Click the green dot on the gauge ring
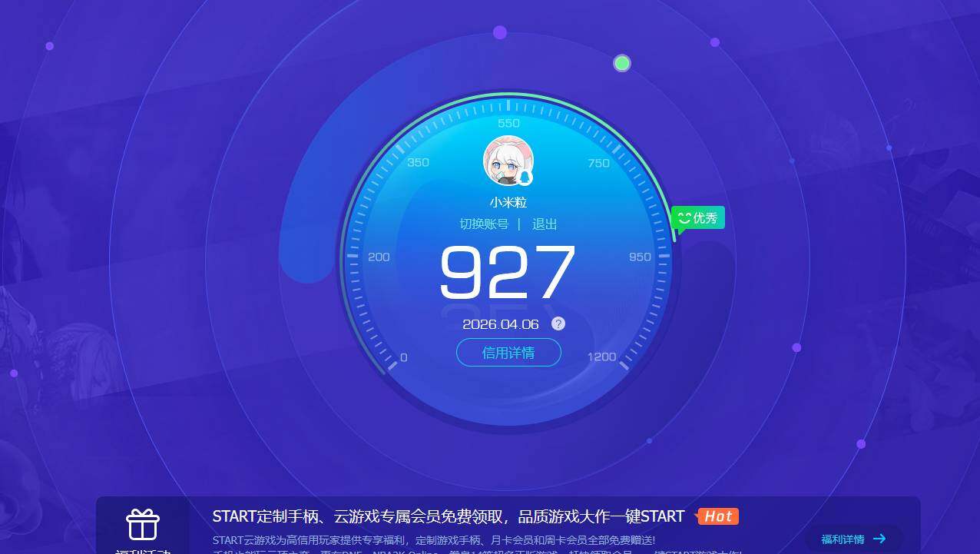 tap(622, 63)
